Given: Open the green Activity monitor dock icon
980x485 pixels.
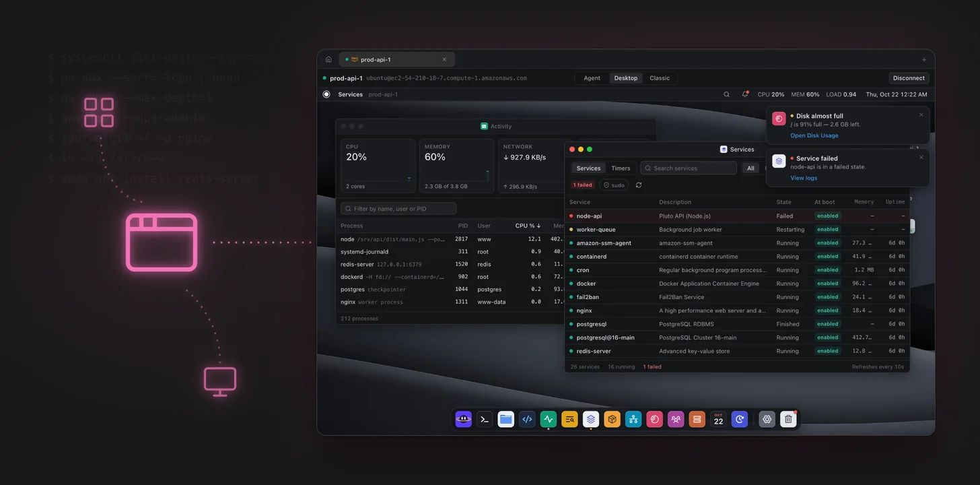Looking at the screenshot, I should (549, 419).
